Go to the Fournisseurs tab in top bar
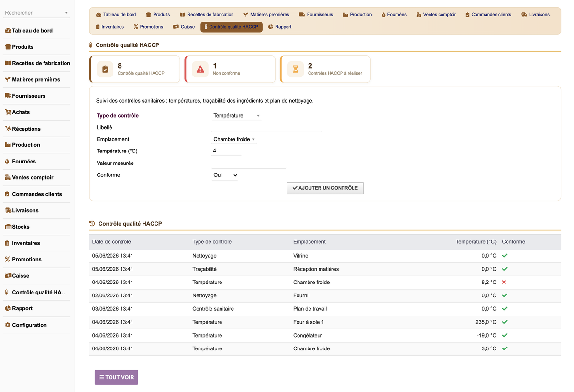This screenshot has width=574, height=392. (x=316, y=15)
